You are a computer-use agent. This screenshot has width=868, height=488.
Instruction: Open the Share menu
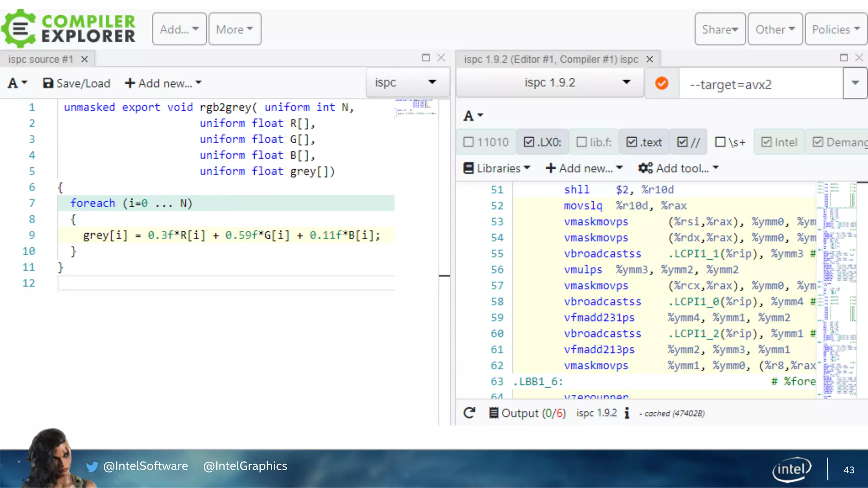point(720,29)
